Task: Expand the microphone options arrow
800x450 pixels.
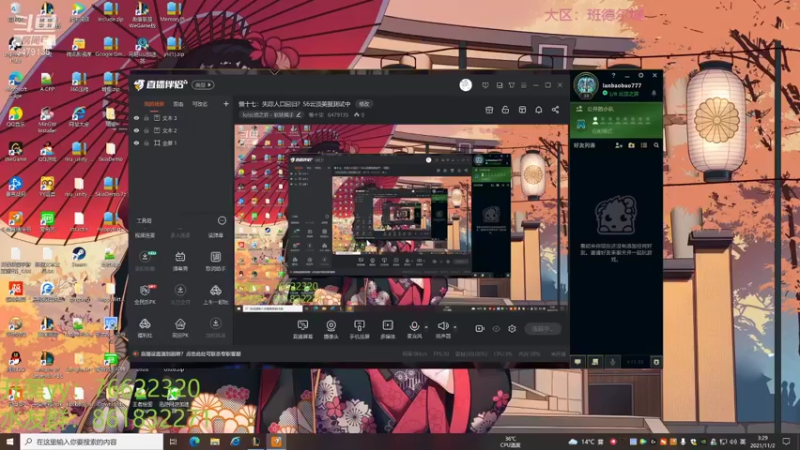Action: click(x=426, y=327)
